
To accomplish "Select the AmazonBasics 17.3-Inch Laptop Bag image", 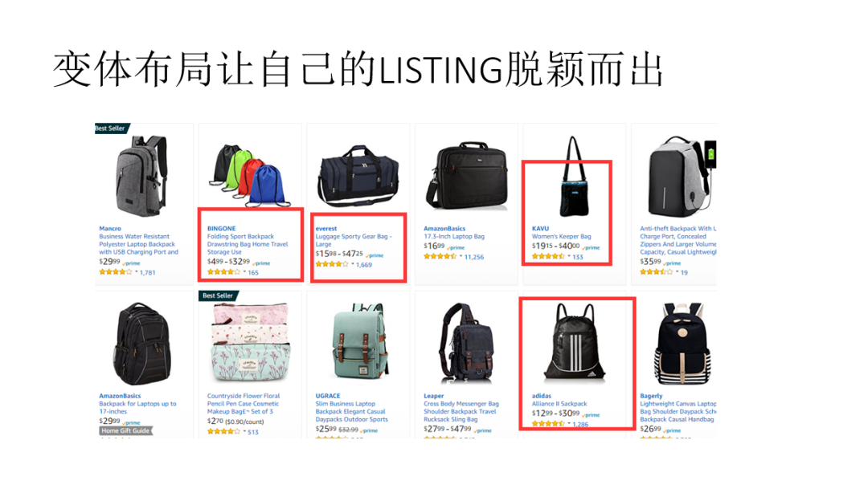I will pos(467,175).
